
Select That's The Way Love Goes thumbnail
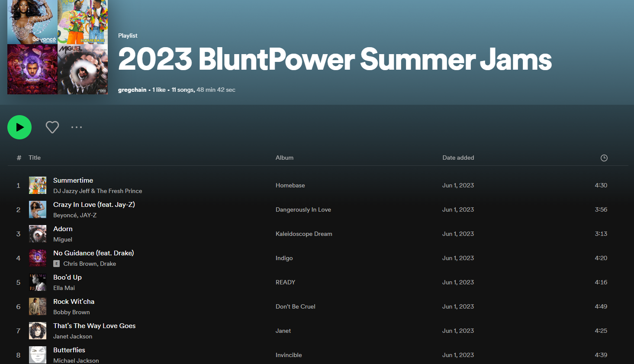coord(38,331)
